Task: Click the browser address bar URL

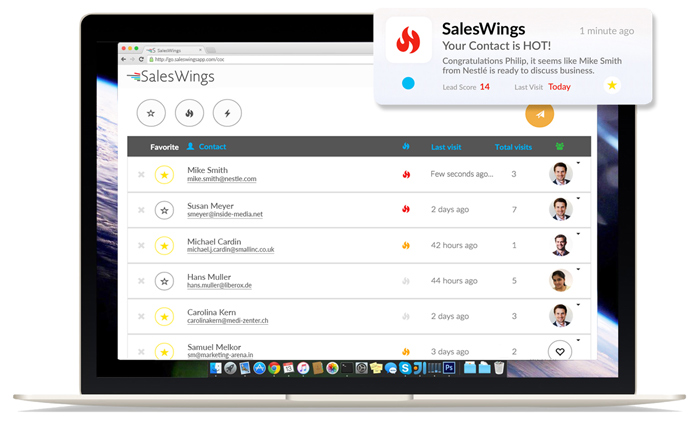Action: pos(190,59)
